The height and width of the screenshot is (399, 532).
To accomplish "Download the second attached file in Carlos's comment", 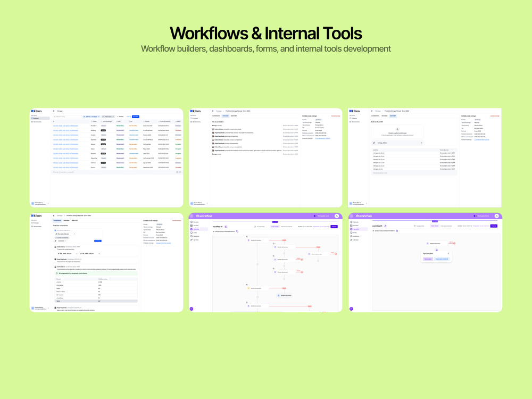I will (99, 253).
